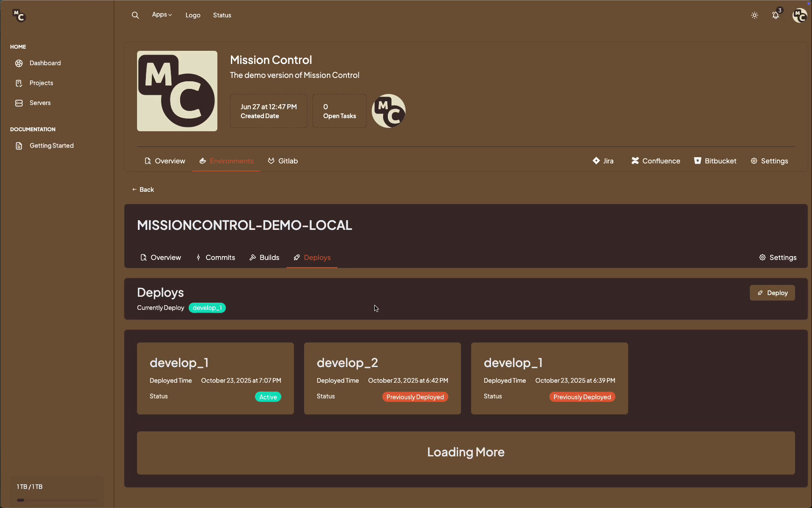Click the Deploy button
The width and height of the screenshot is (812, 508).
pyautogui.click(x=772, y=293)
